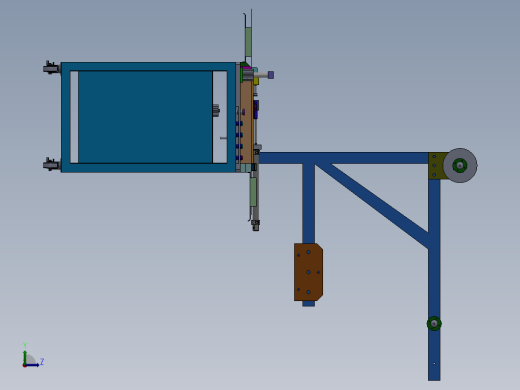This screenshot has height=390, width=520.
Task: Select the lower pale green vertical plate
Action: [x=253, y=192]
